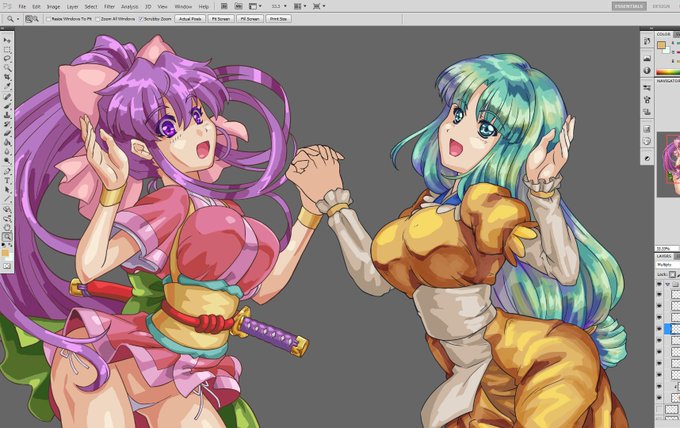
Task: Open the Info panel icon
Action: 647,70
